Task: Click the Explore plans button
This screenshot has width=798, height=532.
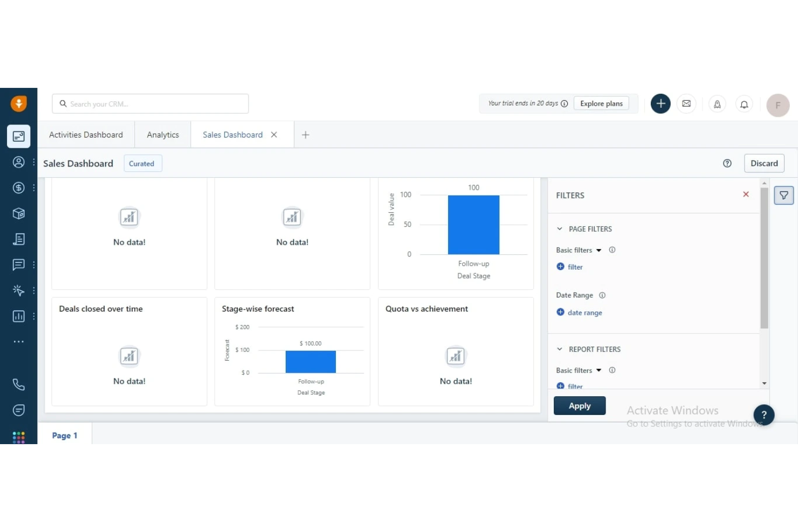Action: click(601, 103)
